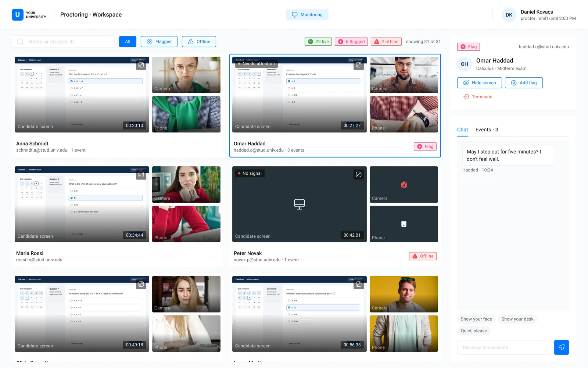Expand Maria Rossi's candidate screen icon
Image resolution: width=588 pixels, height=368 pixels.
coord(141,174)
